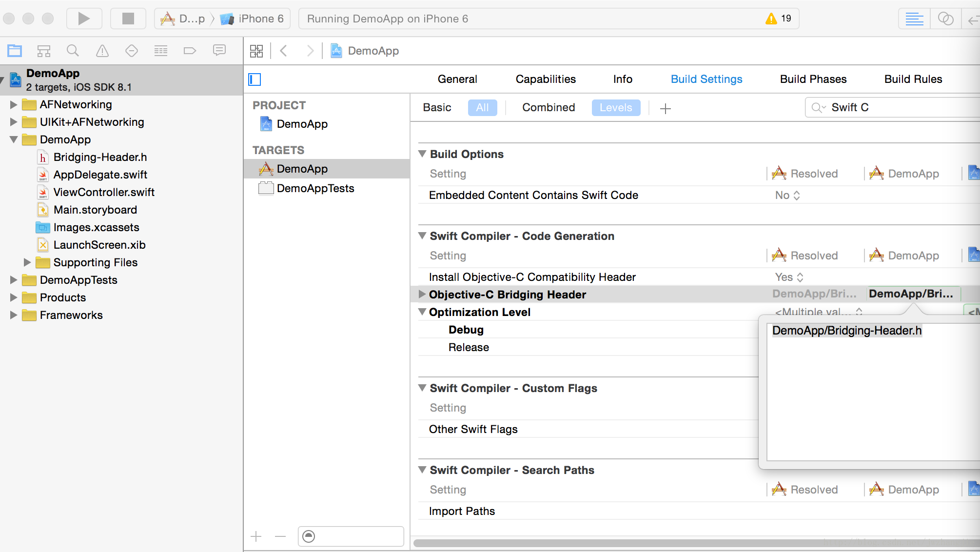Run the app with the Play button

coord(84,19)
